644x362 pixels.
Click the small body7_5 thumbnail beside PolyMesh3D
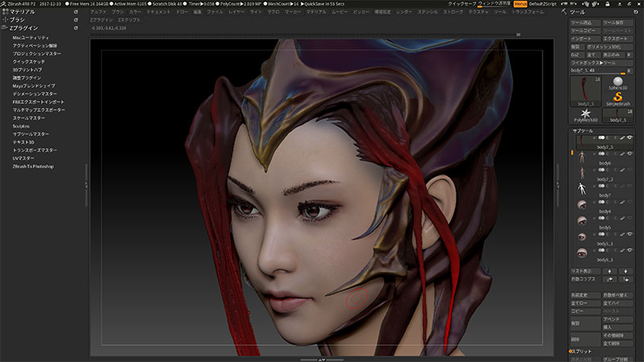click(x=617, y=115)
